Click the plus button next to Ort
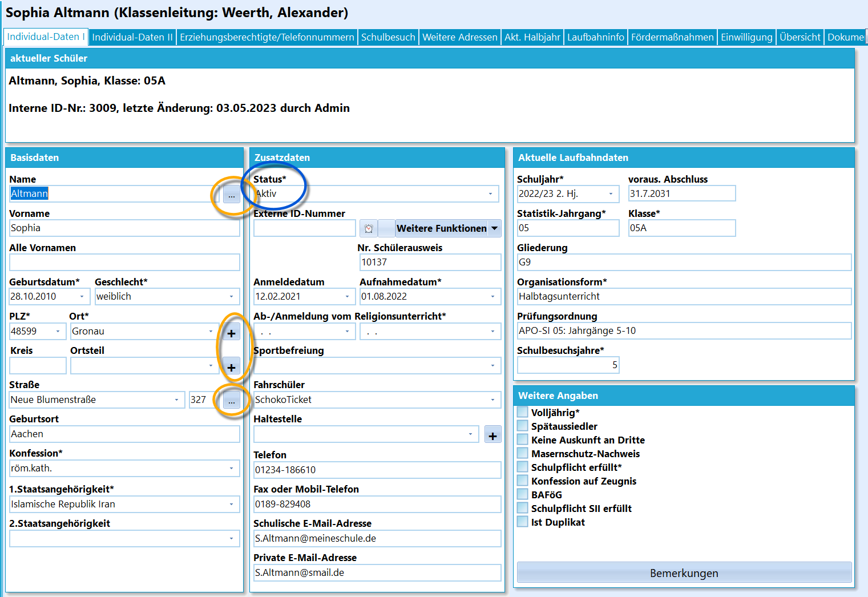868x597 pixels. 231,333
